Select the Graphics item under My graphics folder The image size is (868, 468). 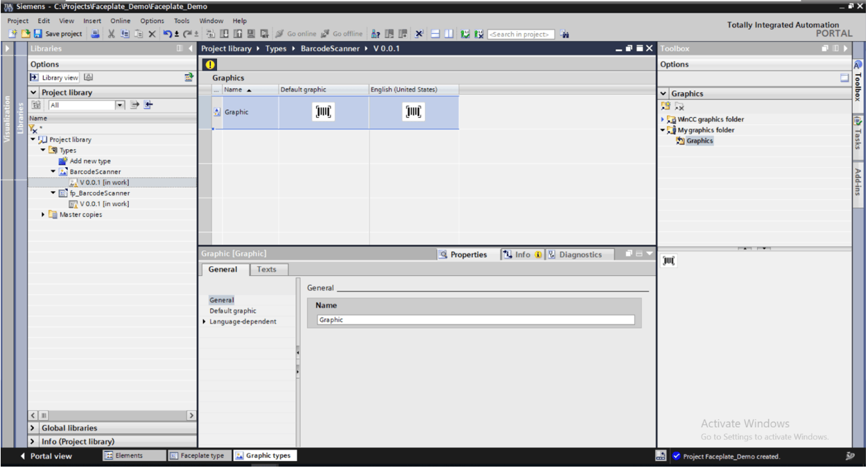700,141
